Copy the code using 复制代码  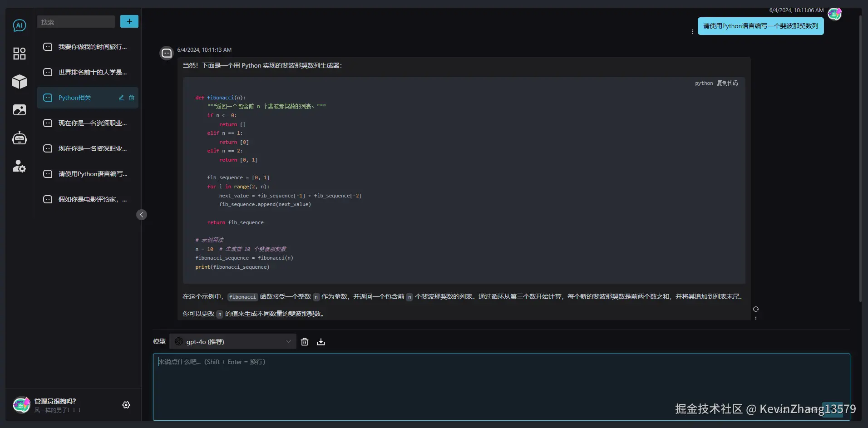click(727, 83)
